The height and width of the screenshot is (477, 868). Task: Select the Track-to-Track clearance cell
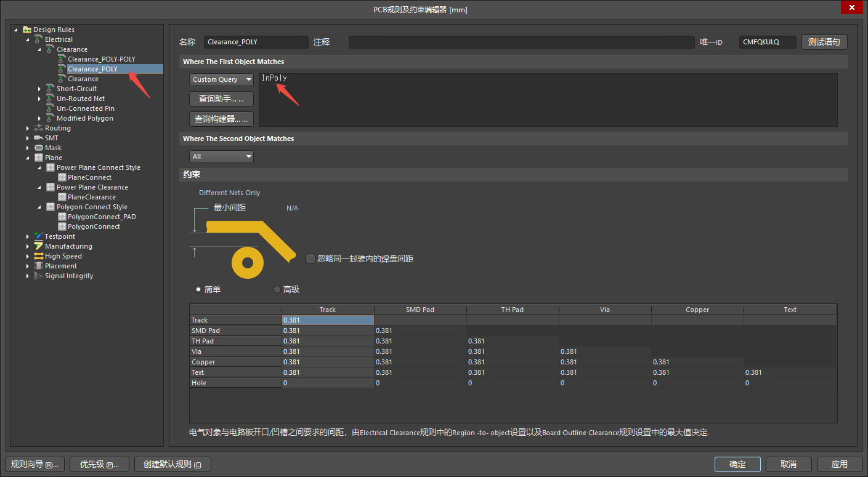point(328,320)
